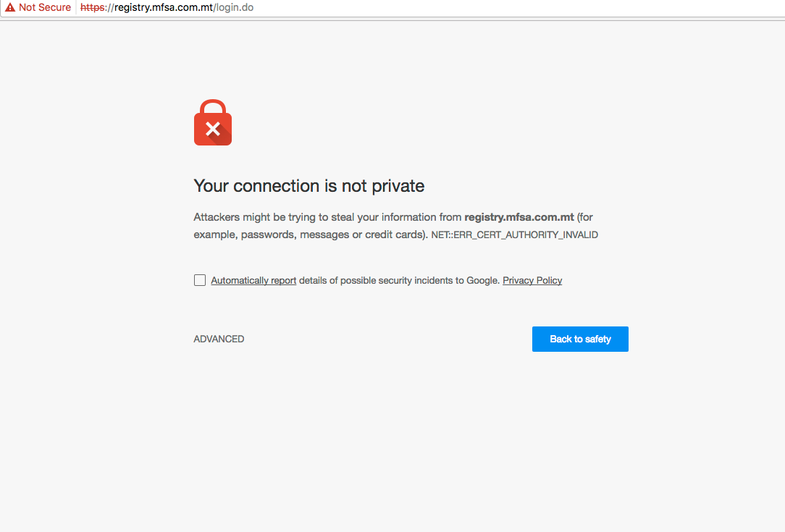Screen dimensions: 785x532
Task: Click the NET::ERR_CERT_AUTHORITY_INVALID error code
Action: [514, 235]
